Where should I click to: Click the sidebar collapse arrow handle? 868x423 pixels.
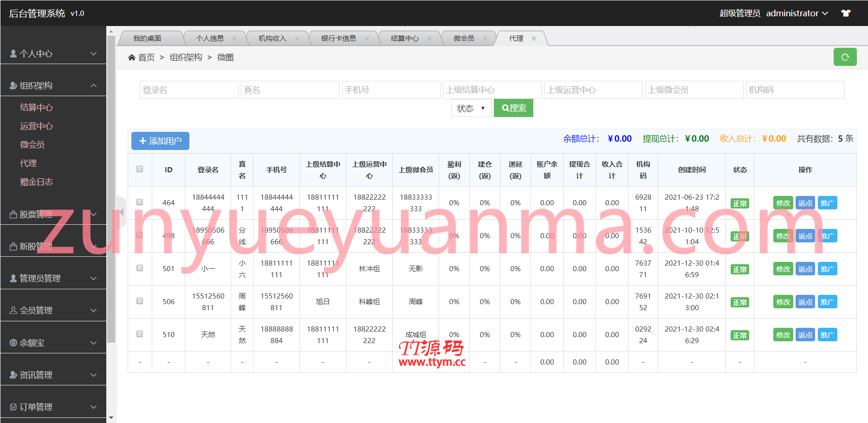click(121, 212)
